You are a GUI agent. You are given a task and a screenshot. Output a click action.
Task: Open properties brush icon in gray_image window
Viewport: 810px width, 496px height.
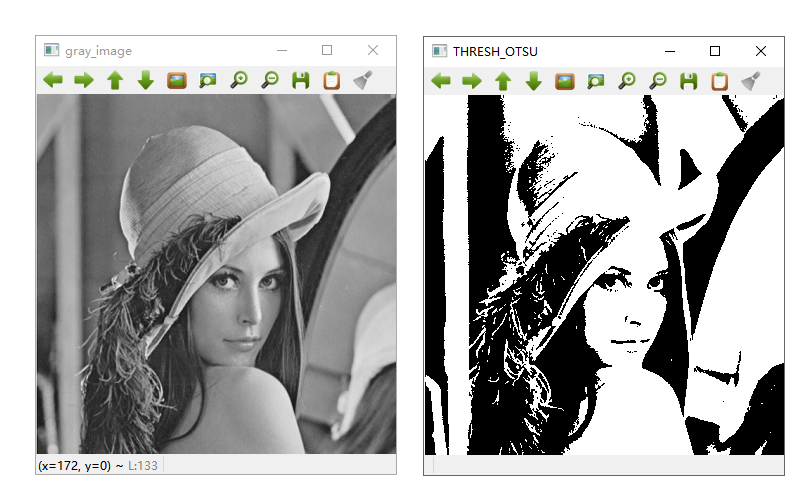363,80
